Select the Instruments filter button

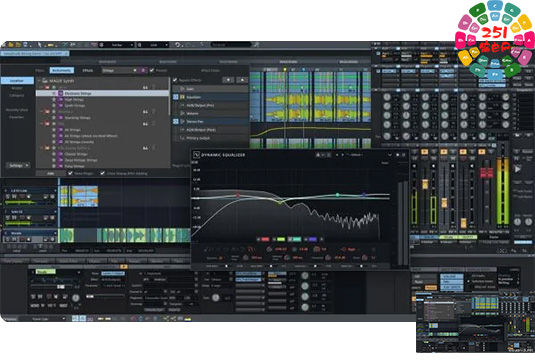tap(62, 70)
